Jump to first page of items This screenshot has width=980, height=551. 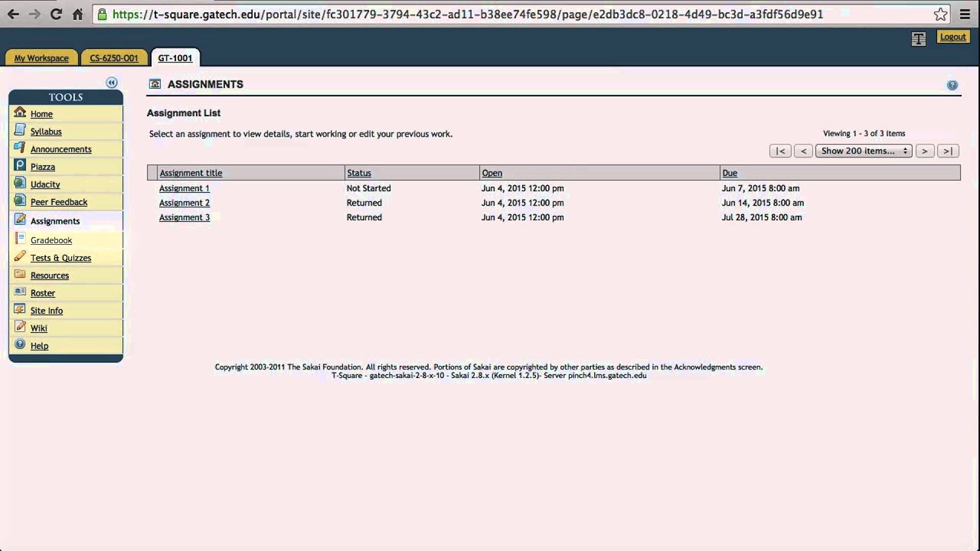780,151
